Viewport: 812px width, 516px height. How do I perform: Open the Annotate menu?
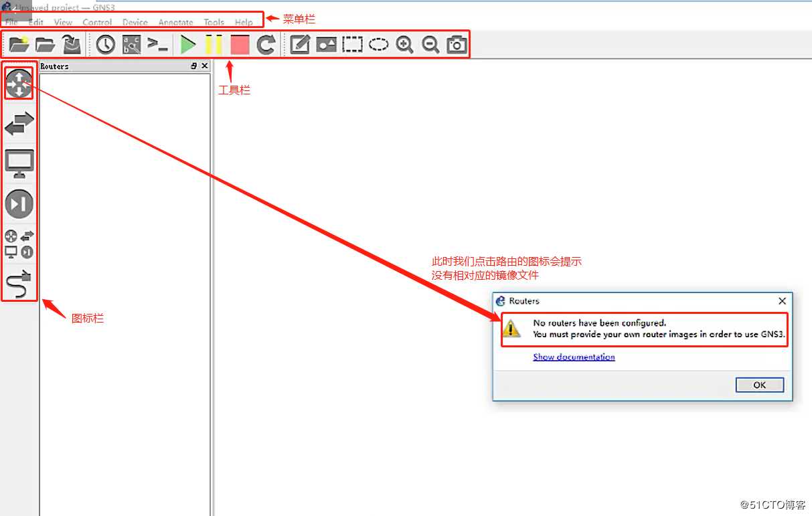click(175, 22)
